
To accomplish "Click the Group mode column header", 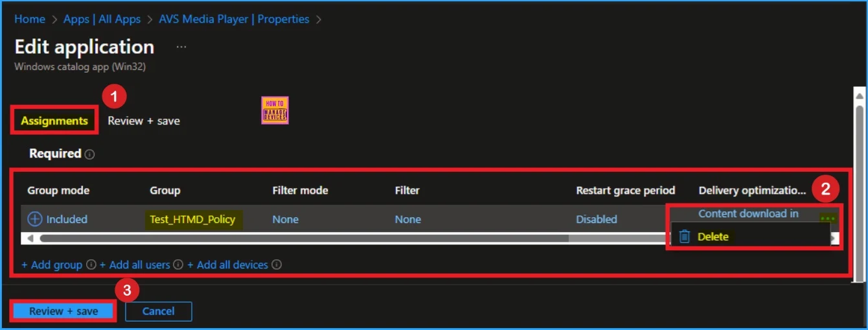I will point(58,191).
